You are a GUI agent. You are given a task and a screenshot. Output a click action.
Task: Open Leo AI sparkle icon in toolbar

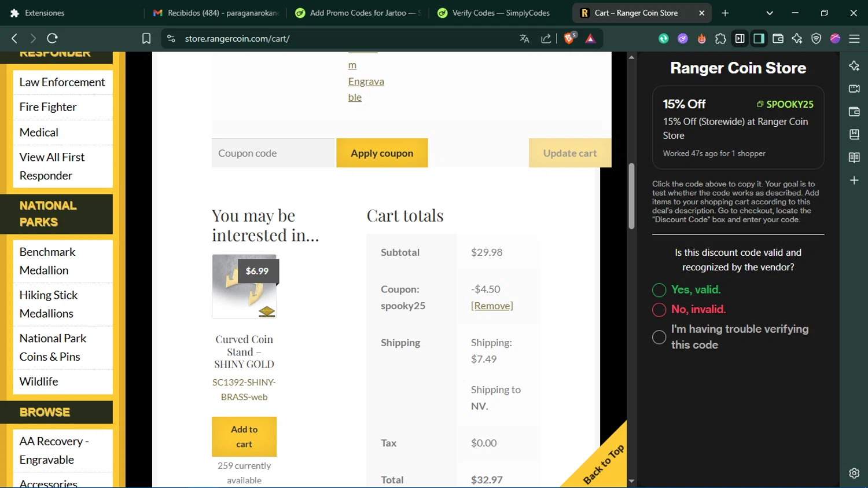[797, 38]
